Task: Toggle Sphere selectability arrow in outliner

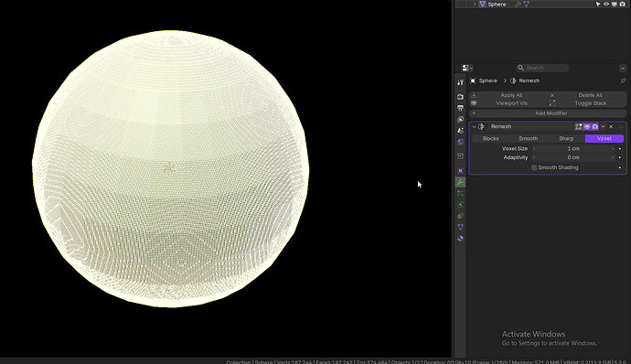Action: tap(598, 4)
